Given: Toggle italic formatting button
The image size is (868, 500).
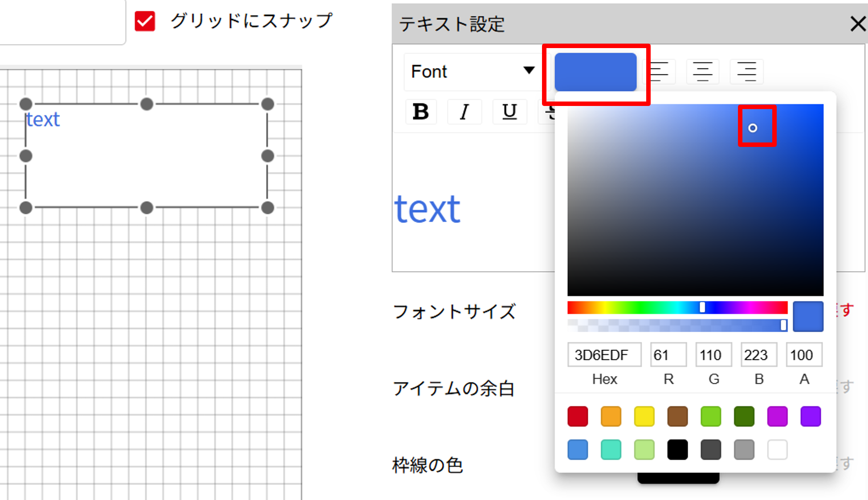Looking at the screenshot, I should click(x=465, y=111).
